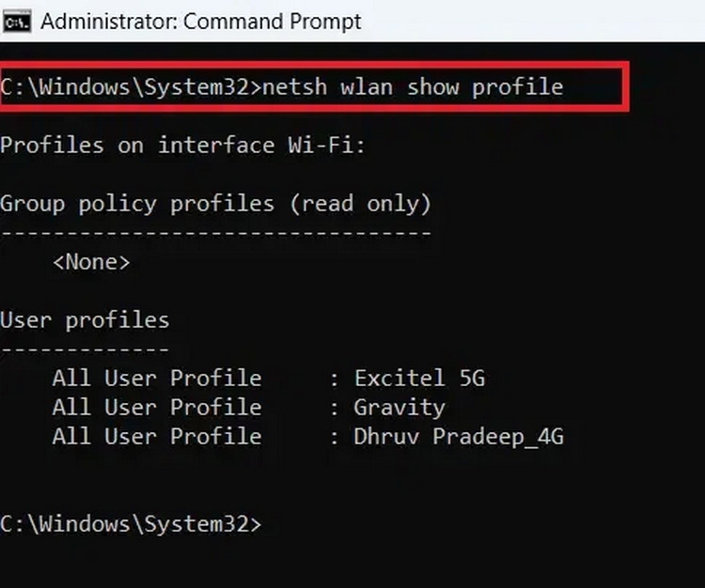Click All User Profile label beside Dhruv Pradeep_4G
Viewport: 705px width, 588px height.
(156, 437)
